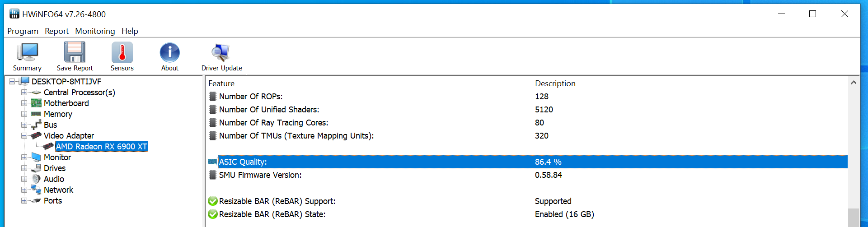Click the Network icon in tree
The height and width of the screenshot is (227, 868).
pyautogui.click(x=36, y=190)
